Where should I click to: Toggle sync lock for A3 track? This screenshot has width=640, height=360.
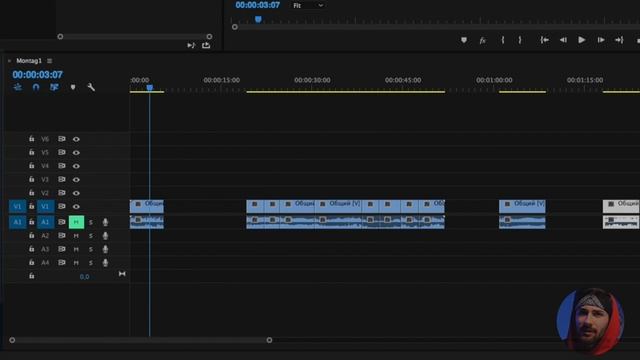[x=62, y=249]
